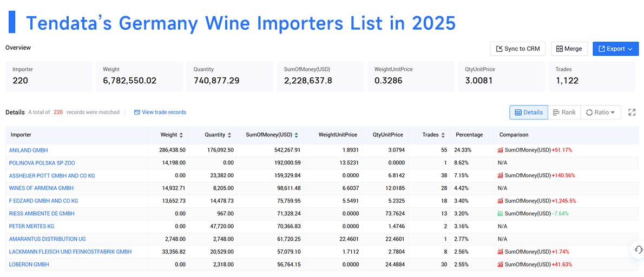
Task: Click the SumOfMoney(USD) overview card value
Action: [x=308, y=81]
